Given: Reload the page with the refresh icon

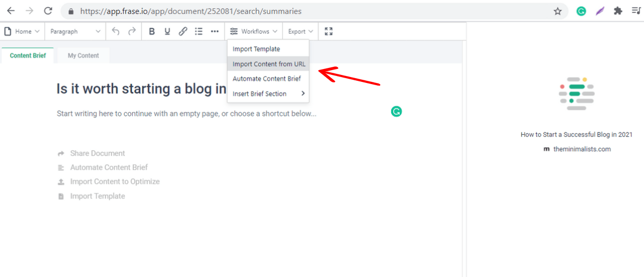Looking at the screenshot, I should [x=48, y=11].
